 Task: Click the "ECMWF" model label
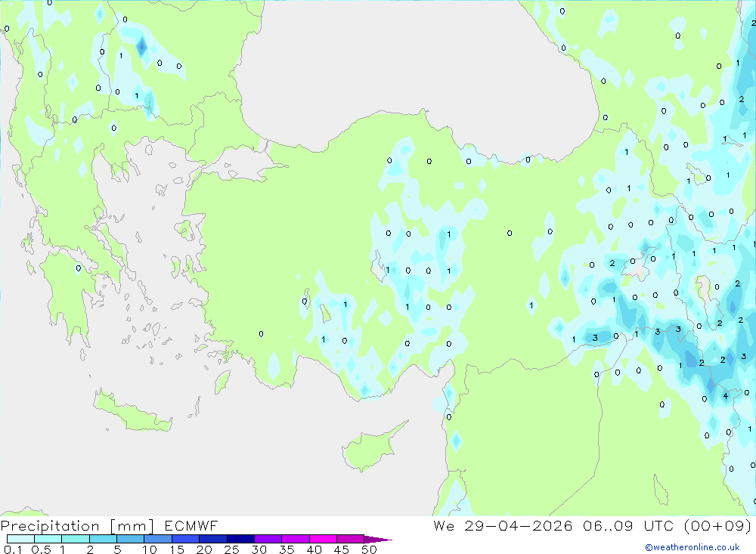point(191,526)
